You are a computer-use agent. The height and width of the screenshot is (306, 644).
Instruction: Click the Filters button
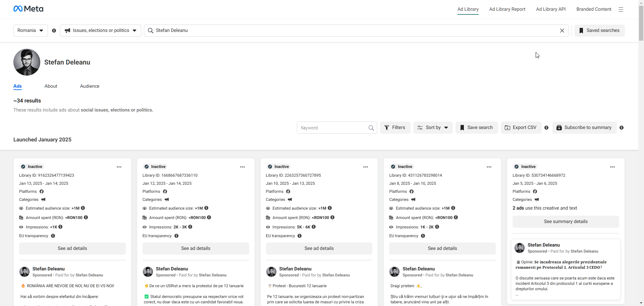[395, 128]
